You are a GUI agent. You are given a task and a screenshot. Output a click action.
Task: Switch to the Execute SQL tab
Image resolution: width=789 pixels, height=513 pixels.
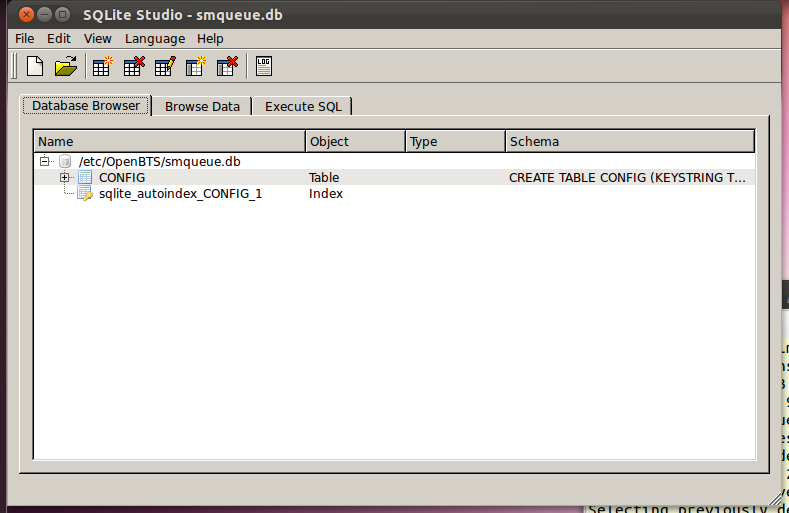click(x=303, y=106)
